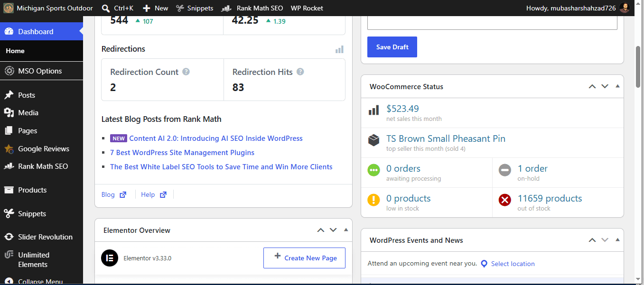
Task: Click the Rank Math SEO sidebar icon
Action: pos(9,166)
